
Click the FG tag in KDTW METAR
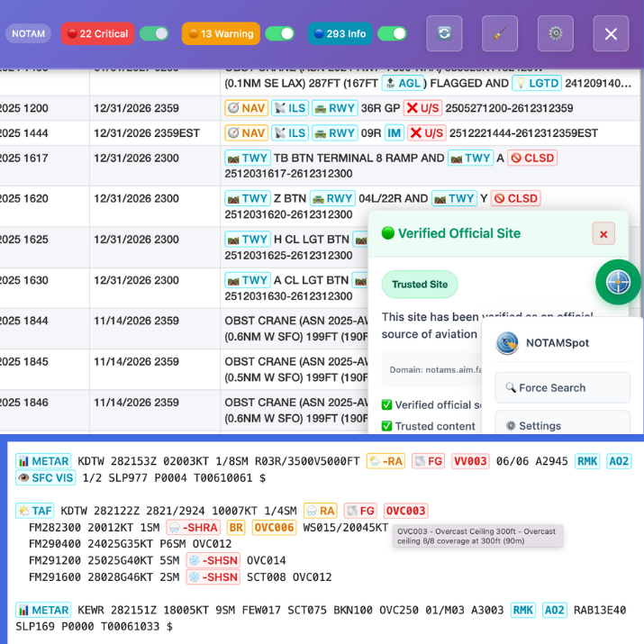(x=428, y=461)
